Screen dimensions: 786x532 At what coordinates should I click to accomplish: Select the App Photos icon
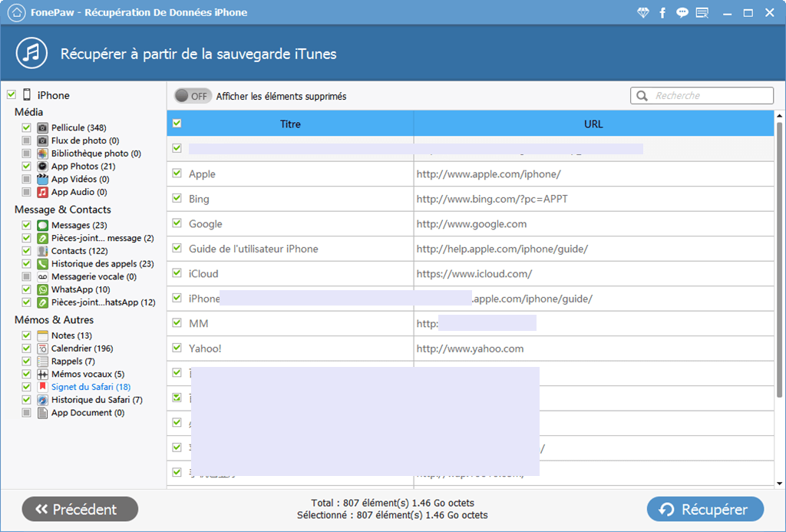(x=43, y=167)
